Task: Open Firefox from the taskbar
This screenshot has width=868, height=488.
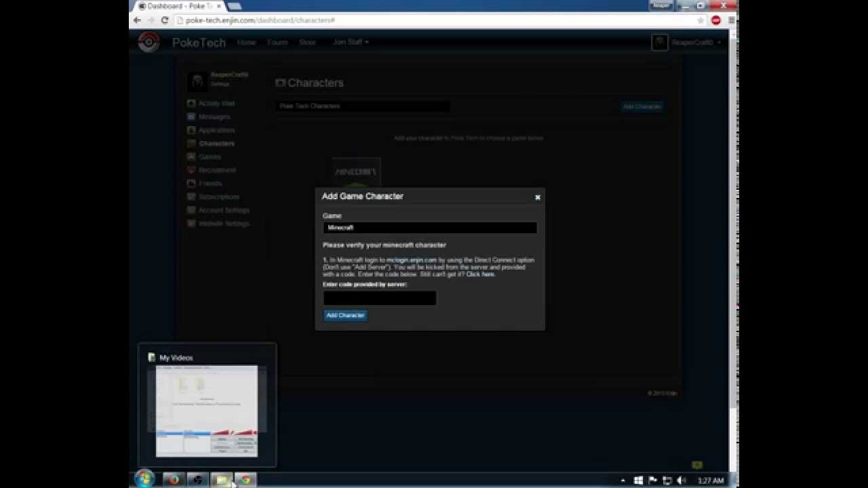Action: point(174,480)
